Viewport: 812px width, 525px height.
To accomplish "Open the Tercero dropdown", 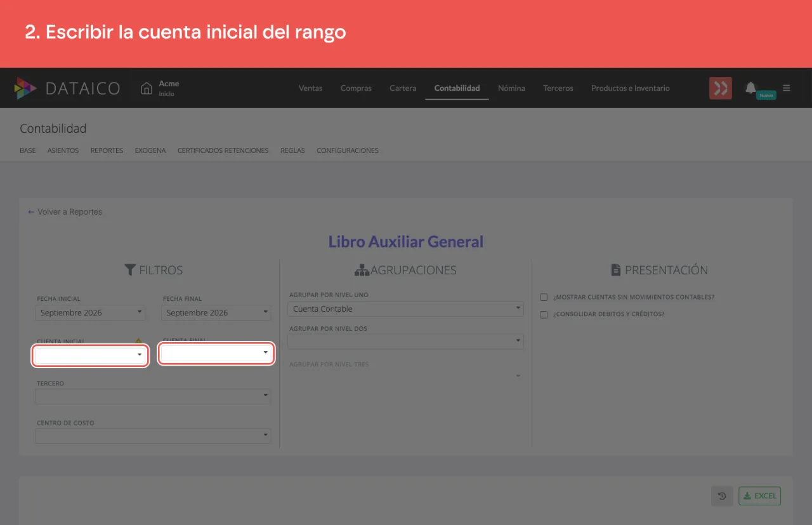I will point(153,397).
